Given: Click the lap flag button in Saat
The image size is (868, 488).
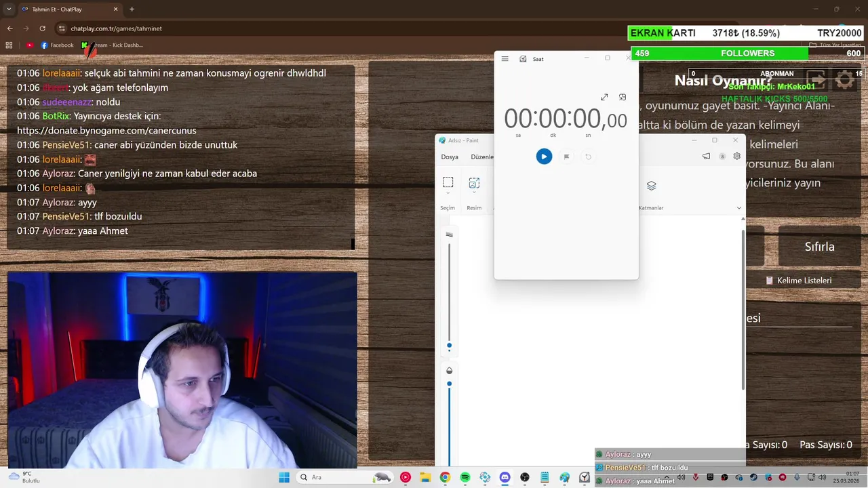Looking at the screenshot, I should point(566,157).
